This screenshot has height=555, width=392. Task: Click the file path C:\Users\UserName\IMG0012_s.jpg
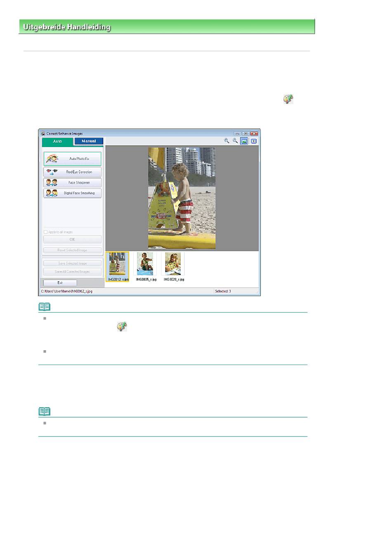coord(66,291)
